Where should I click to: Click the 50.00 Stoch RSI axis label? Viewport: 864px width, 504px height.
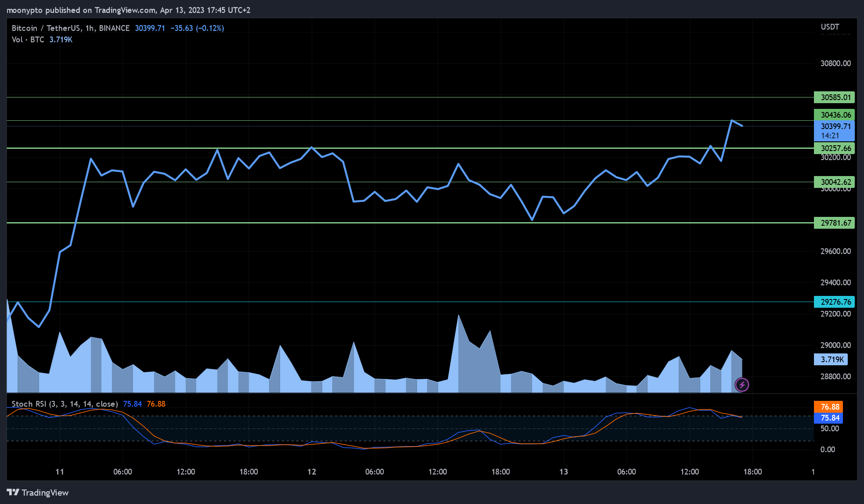830,428
